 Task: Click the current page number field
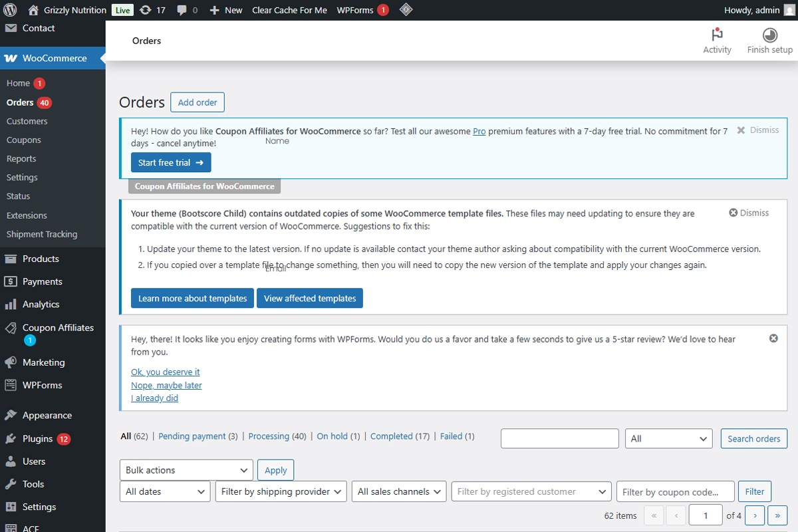706,515
